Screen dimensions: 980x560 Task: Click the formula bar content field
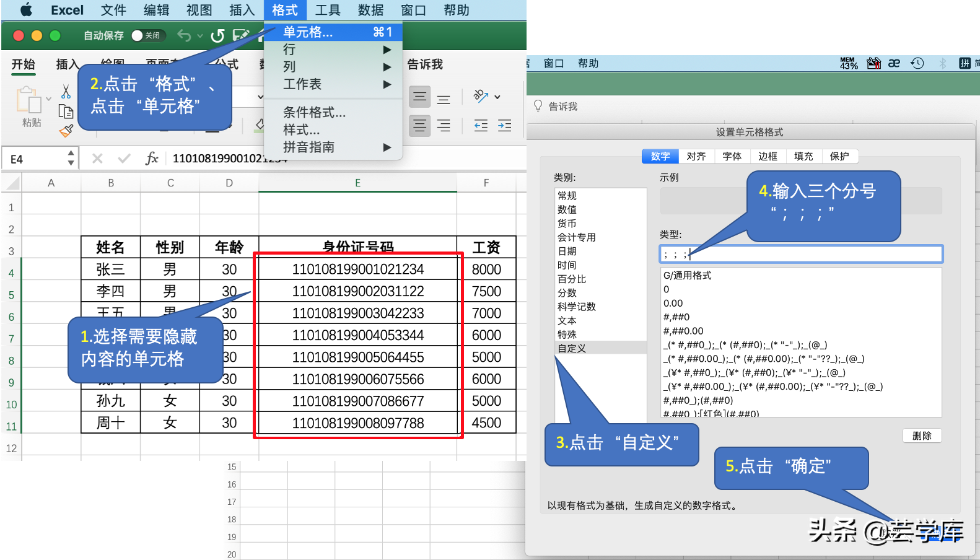point(347,159)
